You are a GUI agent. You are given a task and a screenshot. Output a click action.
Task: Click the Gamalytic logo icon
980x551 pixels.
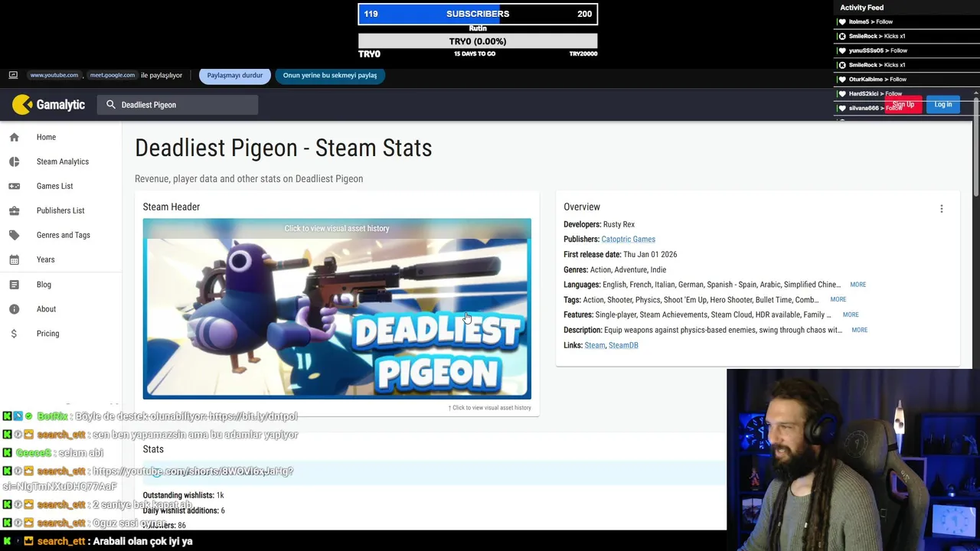(22, 104)
